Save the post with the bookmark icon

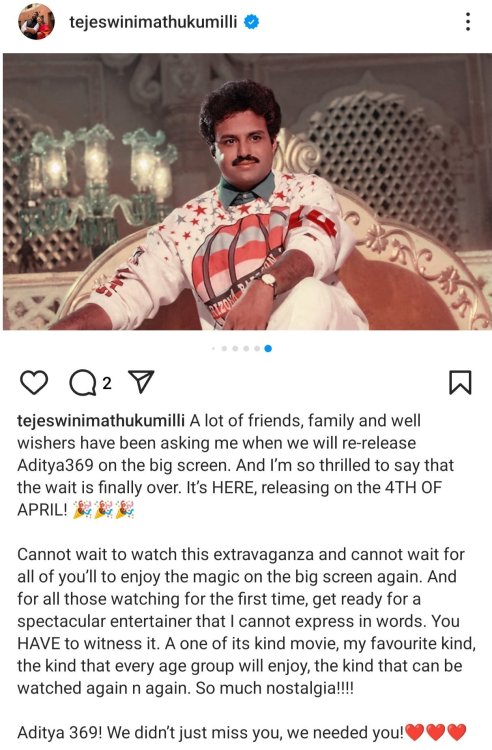[x=460, y=383]
